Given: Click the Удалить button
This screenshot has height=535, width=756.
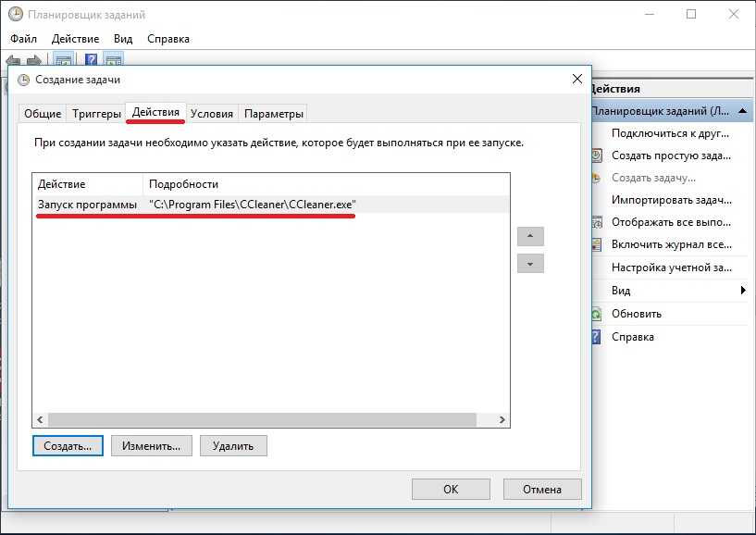Looking at the screenshot, I should click(x=233, y=446).
